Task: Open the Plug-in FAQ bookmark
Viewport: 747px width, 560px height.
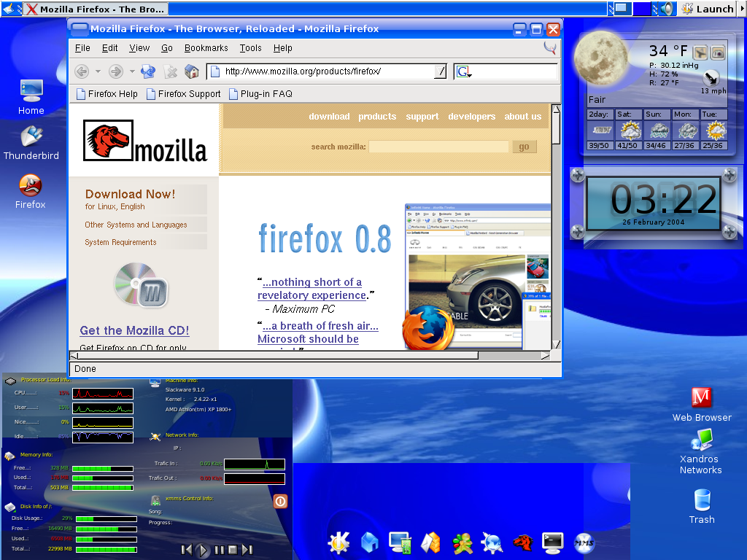Action: (x=260, y=94)
